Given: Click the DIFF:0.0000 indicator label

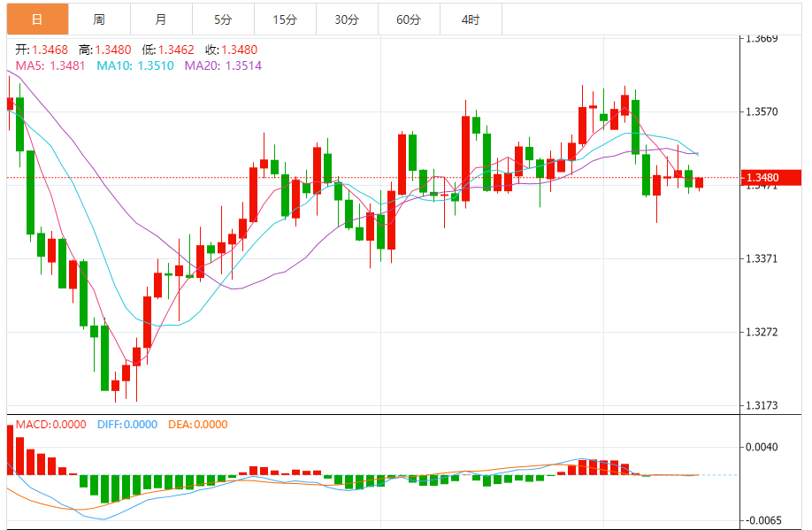Looking at the screenshot, I should point(127,425).
